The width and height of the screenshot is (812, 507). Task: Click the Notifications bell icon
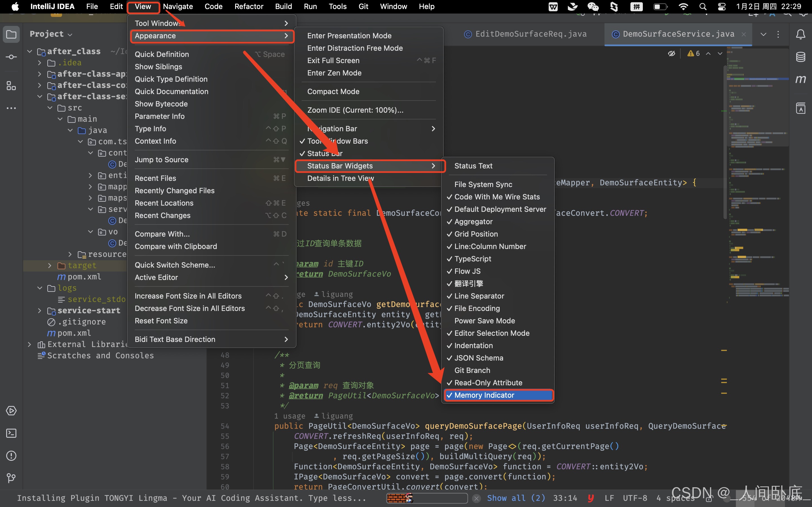point(801,34)
